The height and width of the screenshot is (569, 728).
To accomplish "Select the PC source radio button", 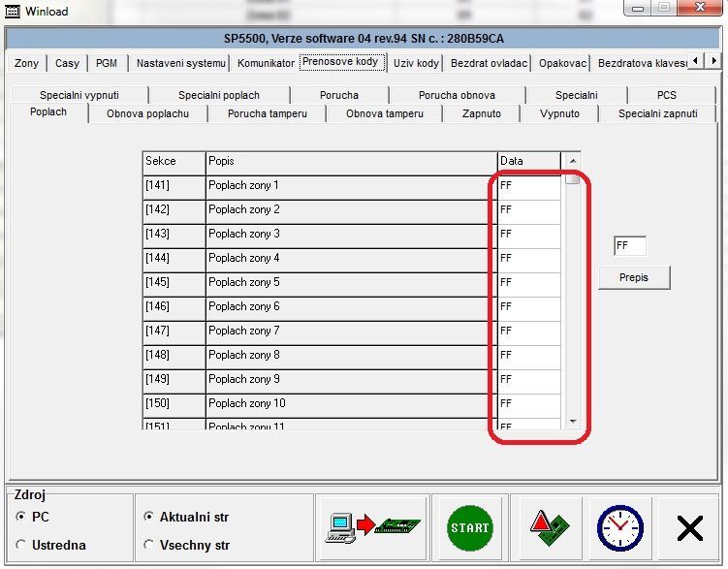I will coord(21,518).
